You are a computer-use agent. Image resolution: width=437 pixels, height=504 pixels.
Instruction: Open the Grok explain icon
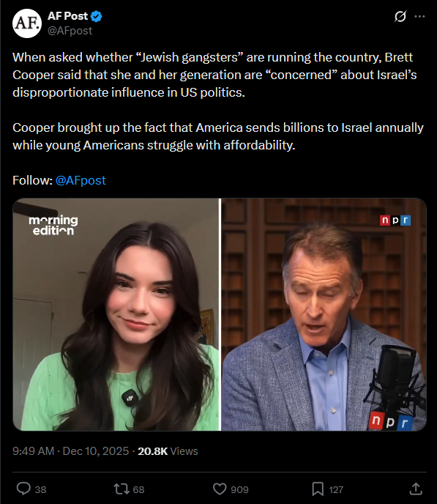click(400, 16)
